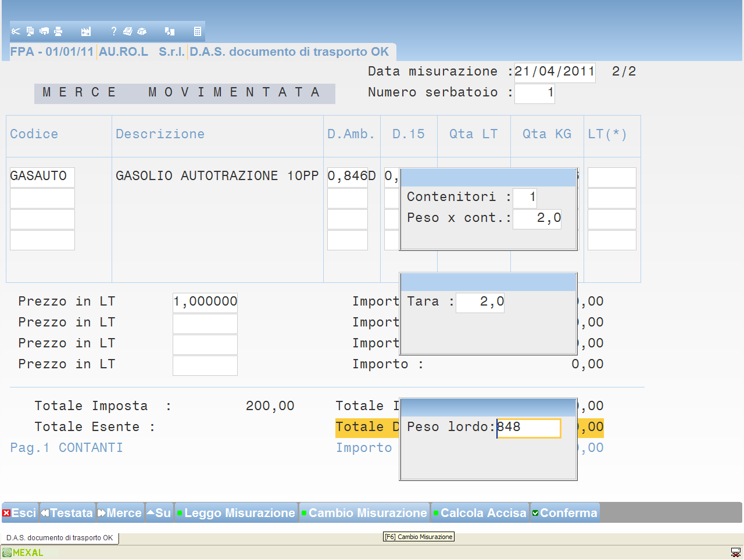Click the 2/2 page indicator
Viewport: 744px width, 560px height.
[x=624, y=71]
